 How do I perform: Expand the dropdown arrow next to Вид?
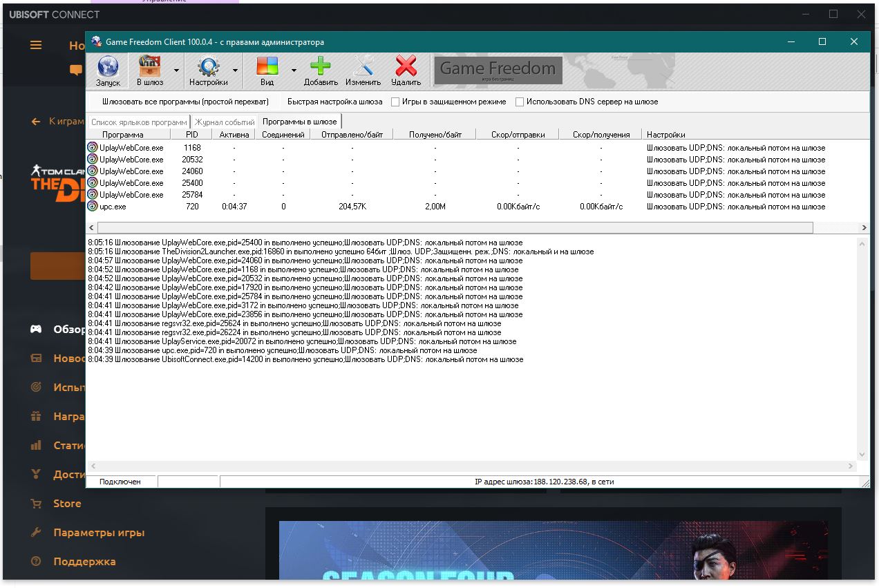[x=294, y=70]
